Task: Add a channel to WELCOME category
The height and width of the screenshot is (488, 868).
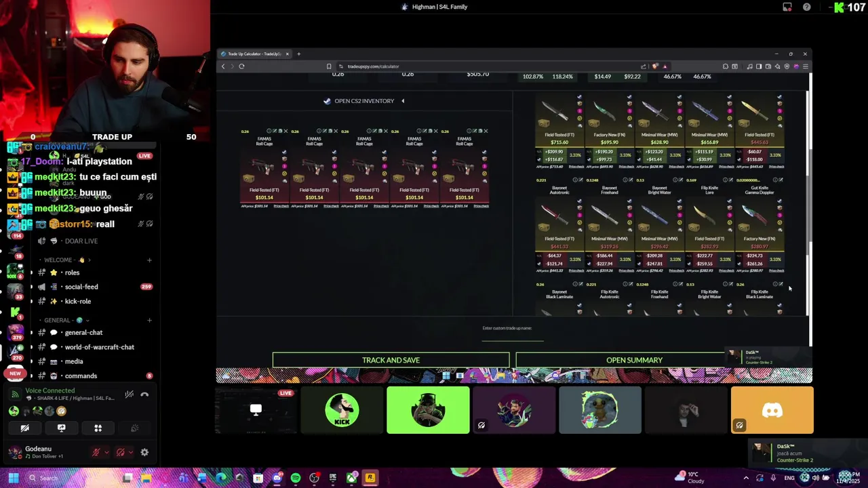Action: coord(149,260)
